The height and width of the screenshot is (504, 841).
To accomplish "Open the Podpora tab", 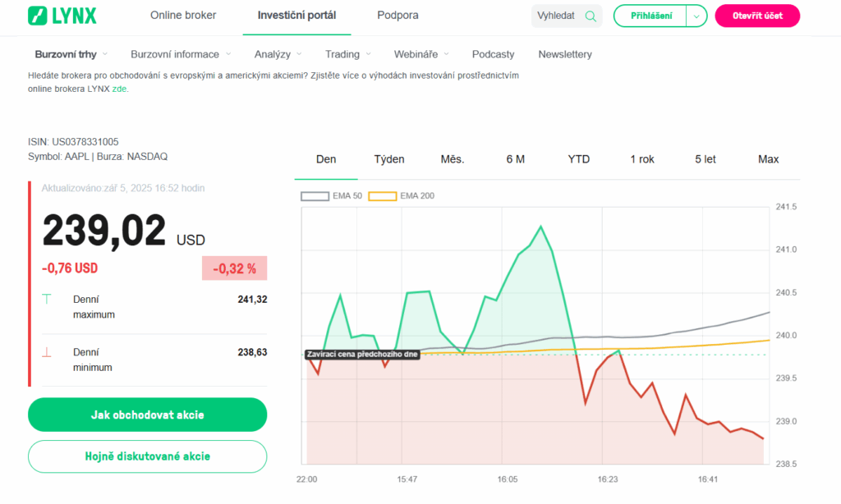I will click(398, 16).
